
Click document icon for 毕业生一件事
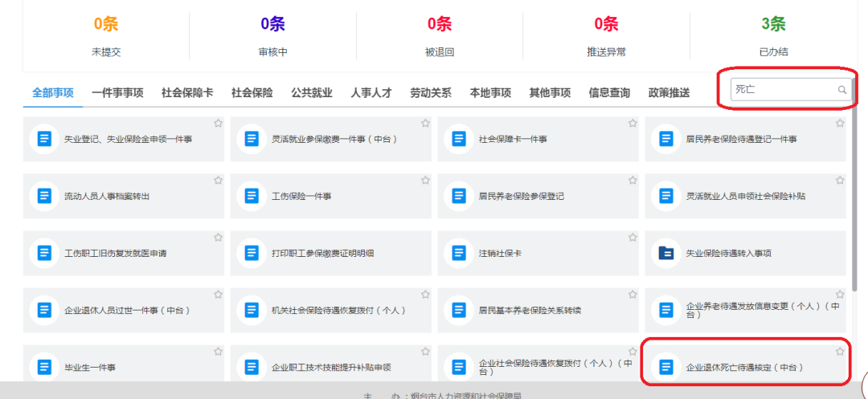[x=44, y=367]
